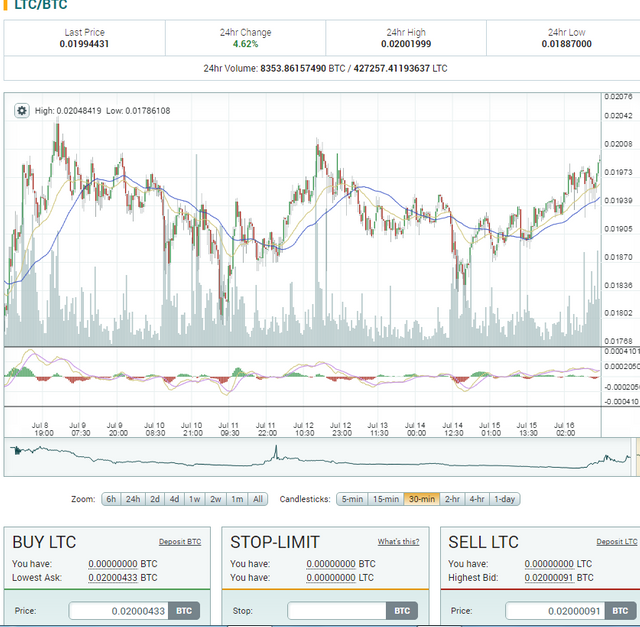The height and width of the screenshot is (627, 640).
Task: Click the Jul 8 19:00 time axis label
Action: click(43, 429)
